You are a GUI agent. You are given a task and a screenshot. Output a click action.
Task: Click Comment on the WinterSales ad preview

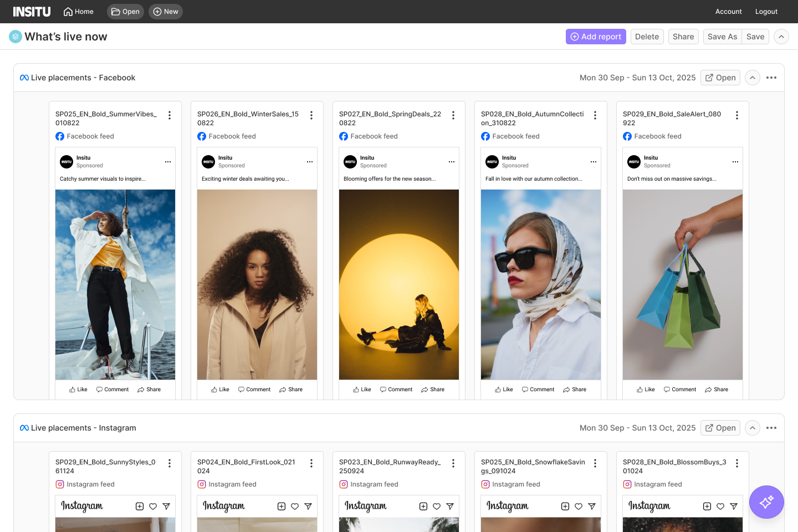click(x=254, y=390)
